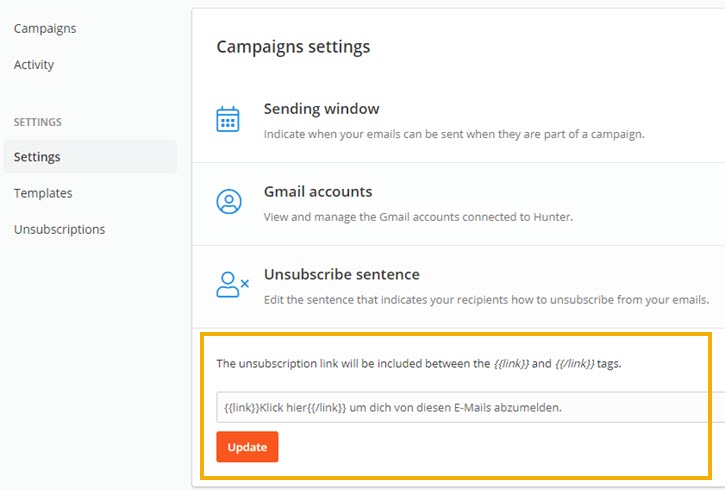Click the orange Update button
This screenshot has width=725, height=490.
coord(247,447)
